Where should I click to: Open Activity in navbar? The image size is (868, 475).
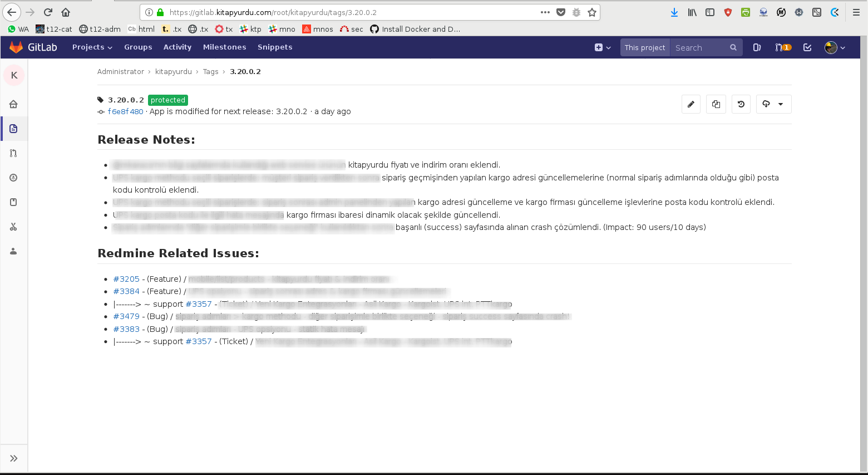(177, 47)
